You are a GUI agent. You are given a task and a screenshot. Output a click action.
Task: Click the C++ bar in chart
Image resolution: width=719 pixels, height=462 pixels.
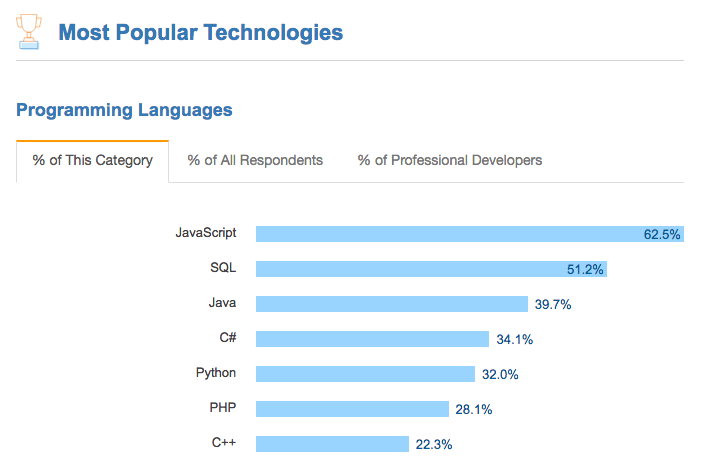[x=332, y=444]
